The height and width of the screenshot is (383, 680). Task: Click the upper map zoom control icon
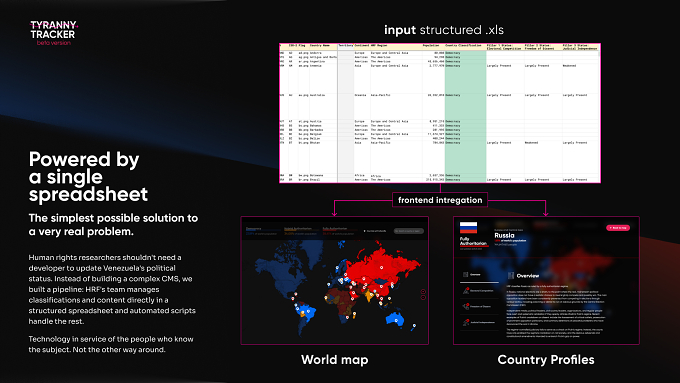click(x=423, y=292)
